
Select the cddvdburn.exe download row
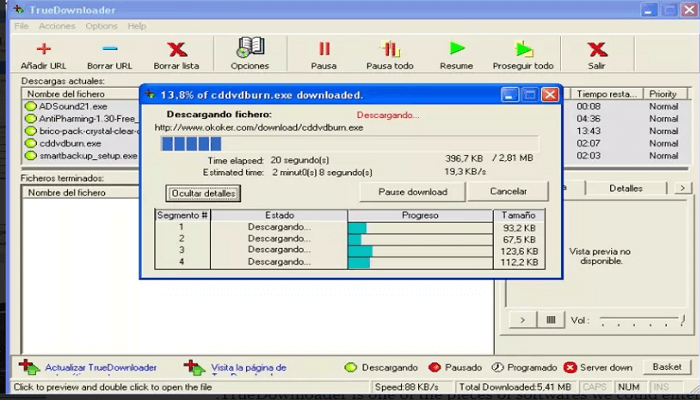(x=82, y=143)
